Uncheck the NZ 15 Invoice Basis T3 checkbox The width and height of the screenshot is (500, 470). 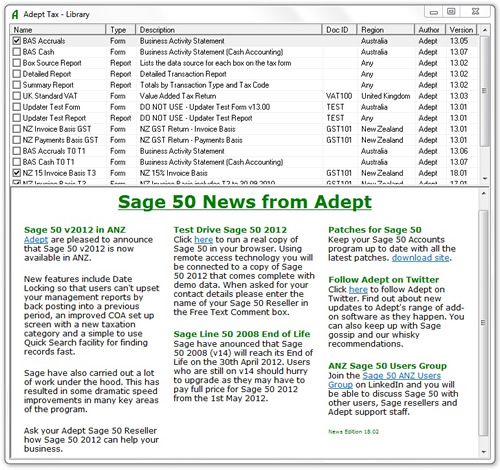pyautogui.click(x=16, y=173)
